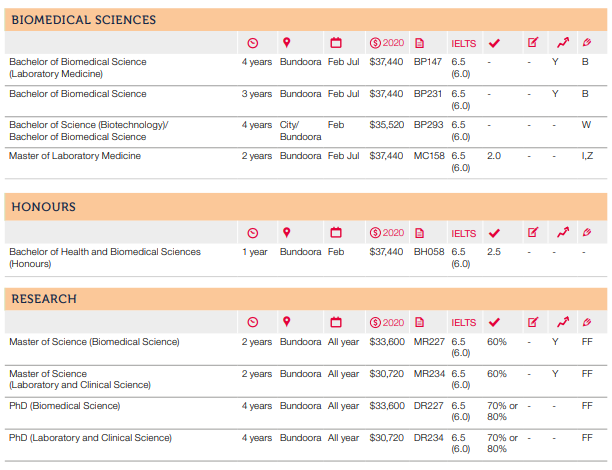
Task: Select the BIOMEDICAL SCIENCES section heading
Action: point(83,19)
